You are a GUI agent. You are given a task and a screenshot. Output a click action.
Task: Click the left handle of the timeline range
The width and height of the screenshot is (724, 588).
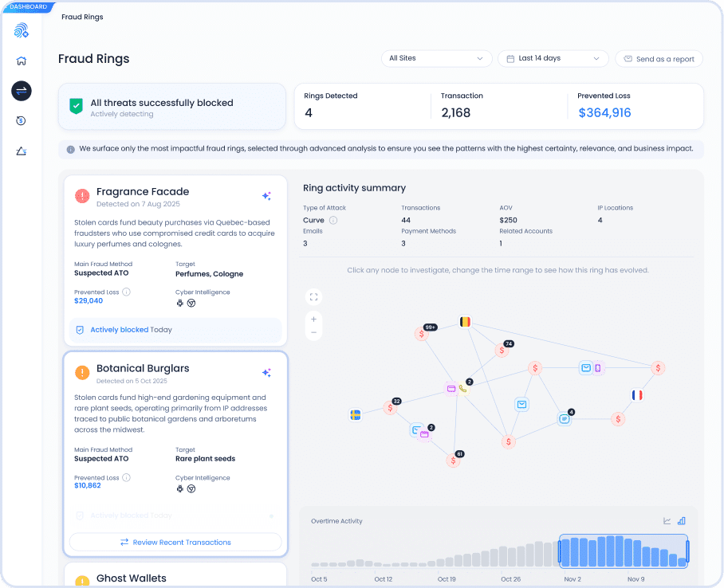(x=560, y=551)
